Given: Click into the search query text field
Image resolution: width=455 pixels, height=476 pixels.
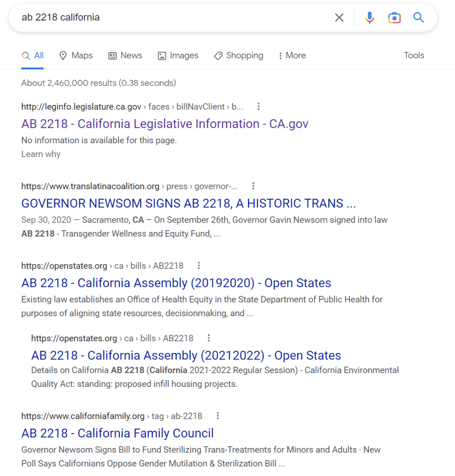Looking at the screenshot, I should [x=172, y=18].
